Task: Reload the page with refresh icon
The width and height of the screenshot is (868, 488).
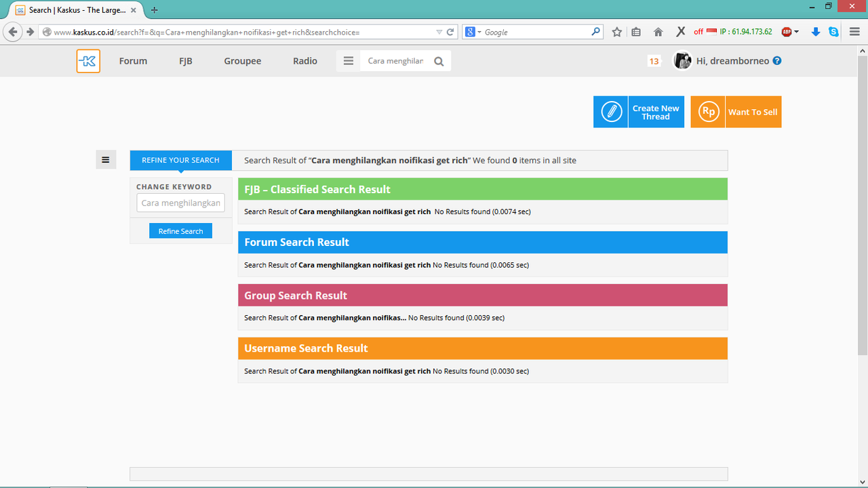Action: [450, 32]
